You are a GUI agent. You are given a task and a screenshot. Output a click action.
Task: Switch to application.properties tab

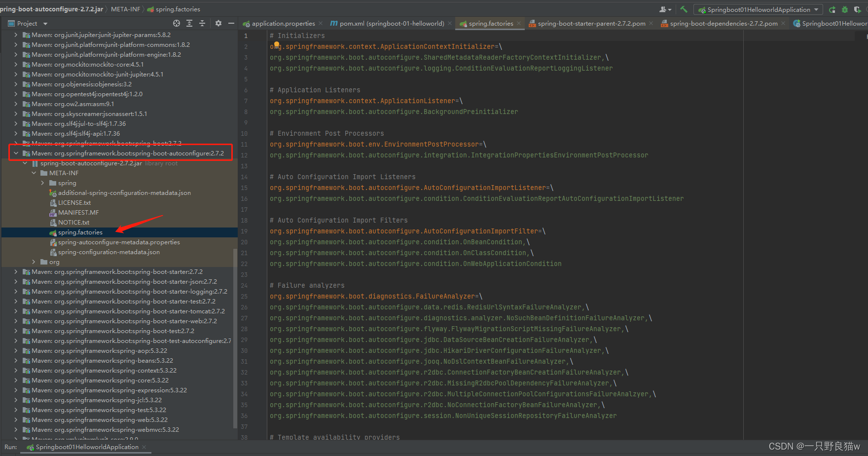283,23
